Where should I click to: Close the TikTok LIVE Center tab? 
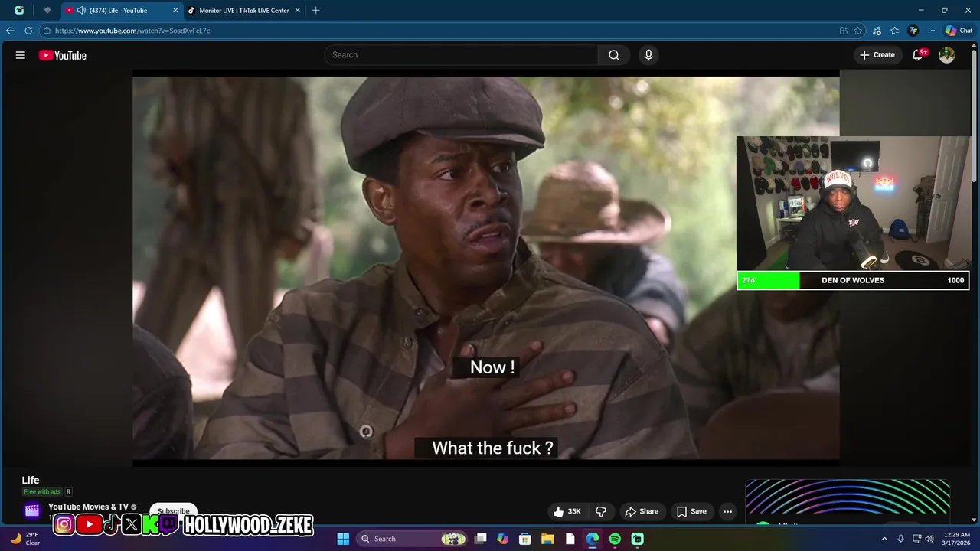pyautogui.click(x=297, y=11)
